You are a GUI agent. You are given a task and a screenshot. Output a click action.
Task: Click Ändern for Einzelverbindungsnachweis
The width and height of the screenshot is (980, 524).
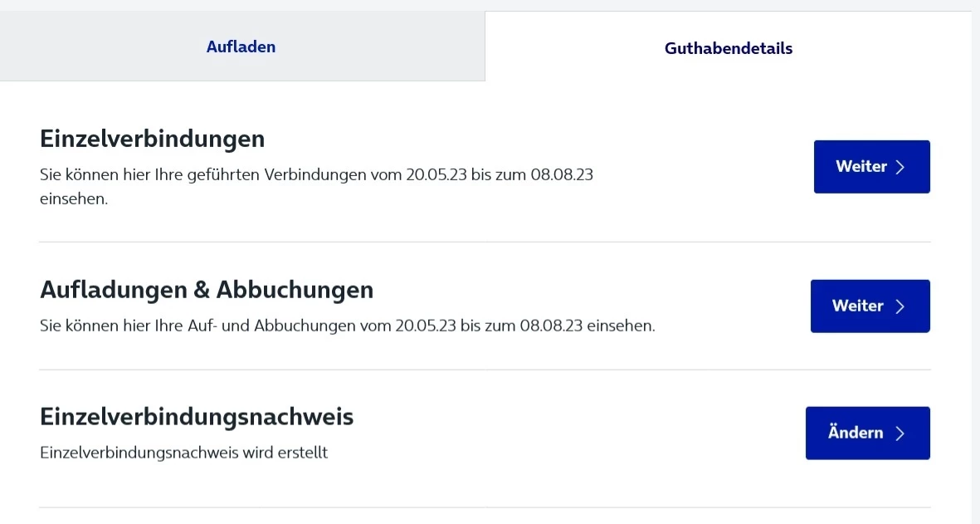click(867, 433)
